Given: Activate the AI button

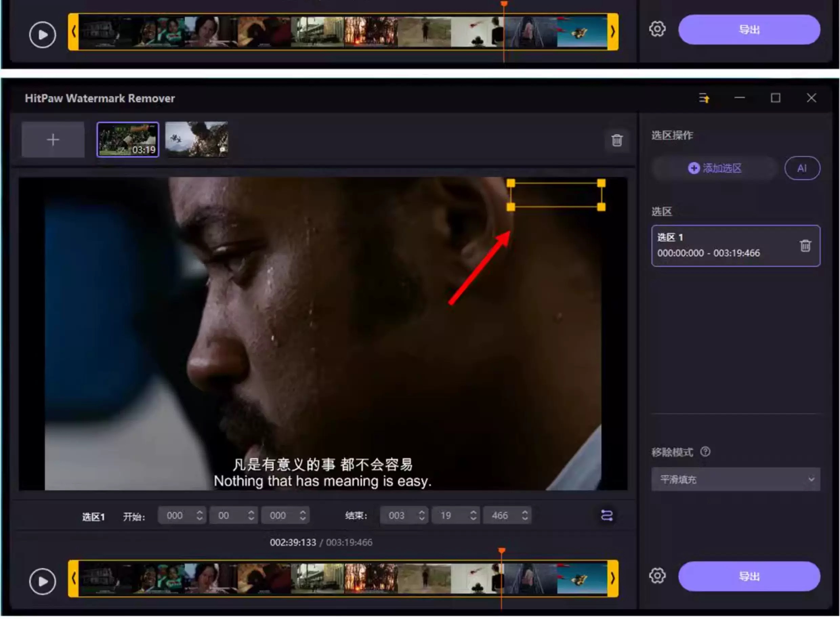Looking at the screenshot, I should click(x=802, y=168).
